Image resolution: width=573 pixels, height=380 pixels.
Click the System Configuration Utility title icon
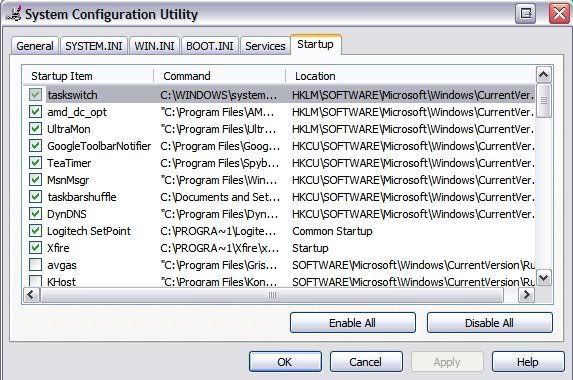click(14, 14)
